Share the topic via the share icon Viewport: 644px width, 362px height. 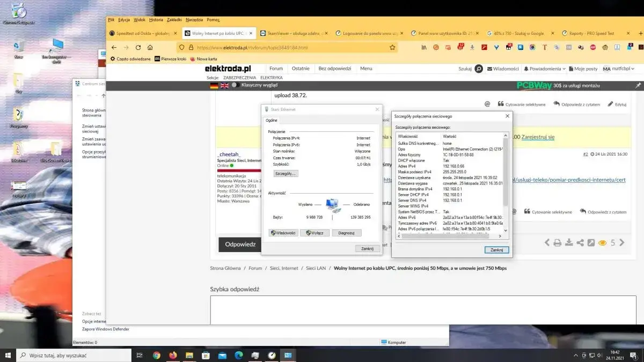click(579, 242)
